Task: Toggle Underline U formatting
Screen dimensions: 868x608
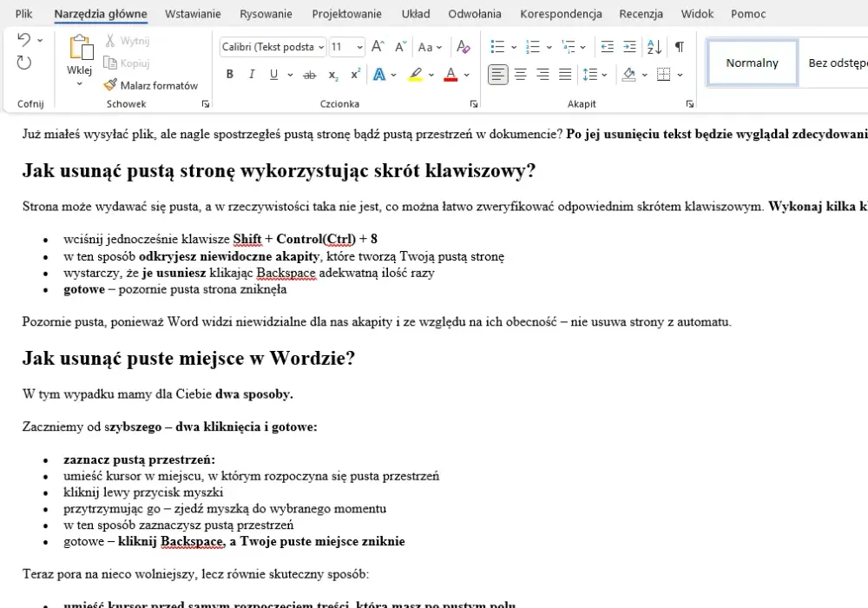Action: (273, 74)
